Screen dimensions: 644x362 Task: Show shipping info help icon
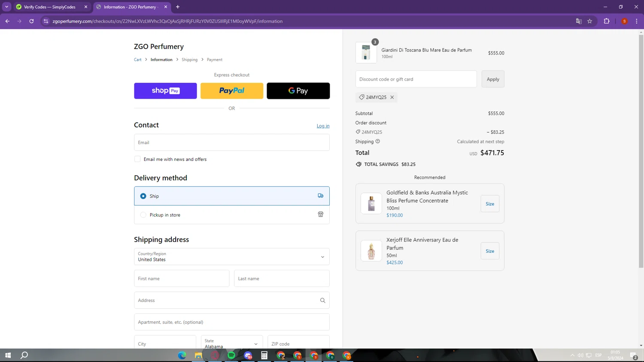point(378,142)
